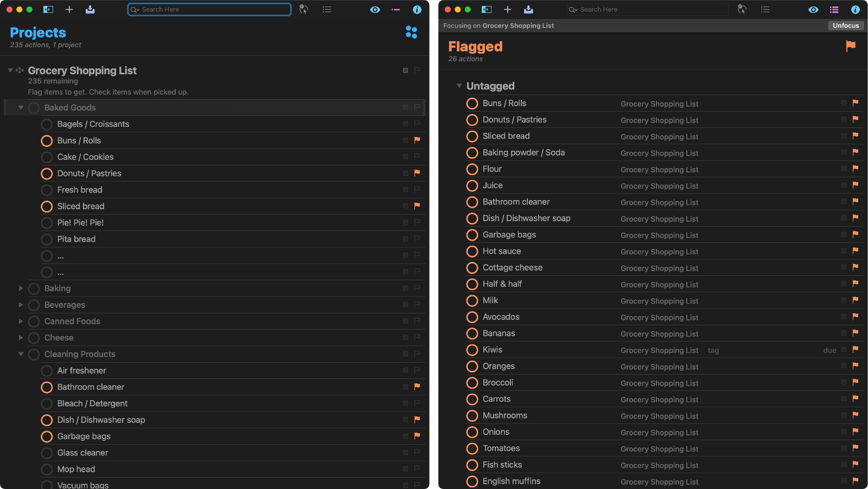The width and height of the screenshot is (868, 489).
Task: Unflag Buns / Rolls in Projects window
Action: click(x=417, y=140)
